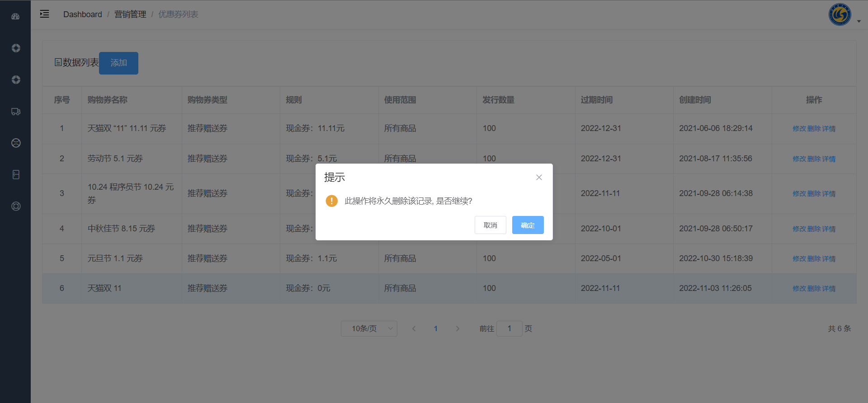Click 修改 for 天猫双 11 row
Viewport: 868px width, 403px height.
point(799,289)
